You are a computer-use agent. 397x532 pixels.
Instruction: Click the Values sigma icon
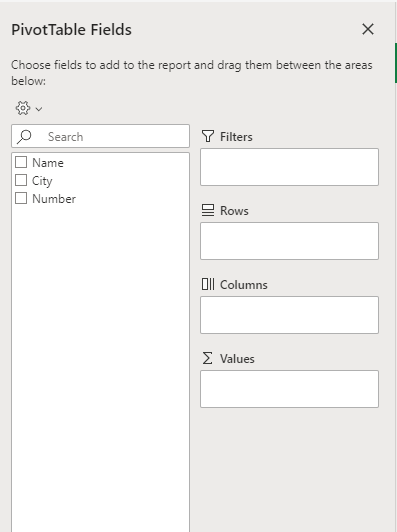(207, 358)
